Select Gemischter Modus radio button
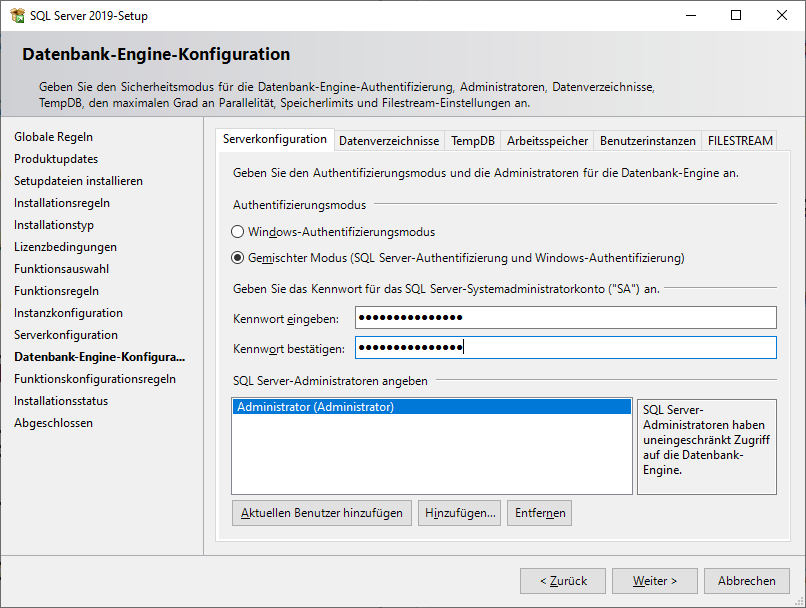The image size is (806, 608). (237, 257)
